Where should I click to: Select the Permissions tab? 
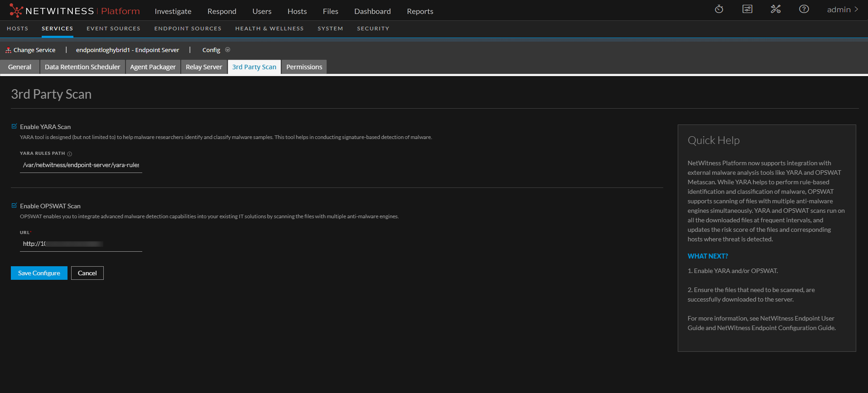[x=304, y=67]
